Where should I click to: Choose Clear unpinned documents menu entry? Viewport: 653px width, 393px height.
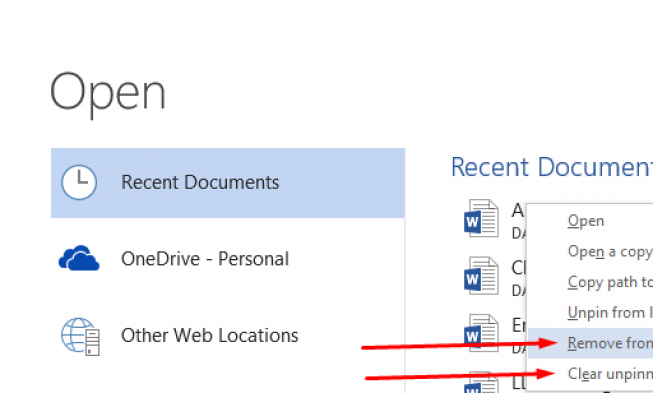coord(610,373)
